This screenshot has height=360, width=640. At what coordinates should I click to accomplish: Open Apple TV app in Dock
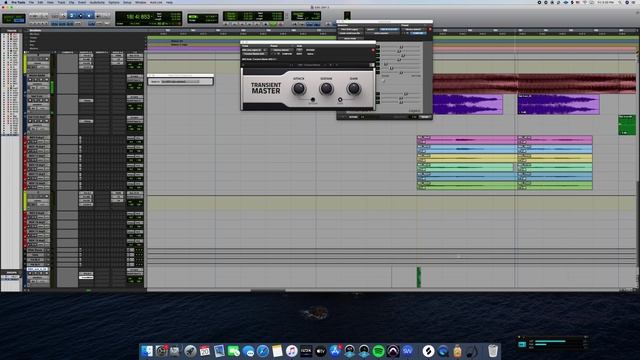[x=321, y=351]
